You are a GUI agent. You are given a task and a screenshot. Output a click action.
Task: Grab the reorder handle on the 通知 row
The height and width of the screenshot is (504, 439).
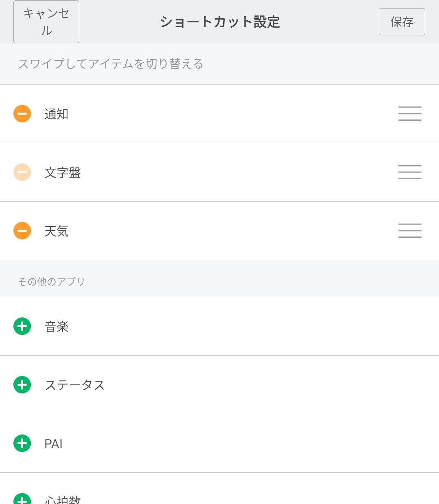410,114
